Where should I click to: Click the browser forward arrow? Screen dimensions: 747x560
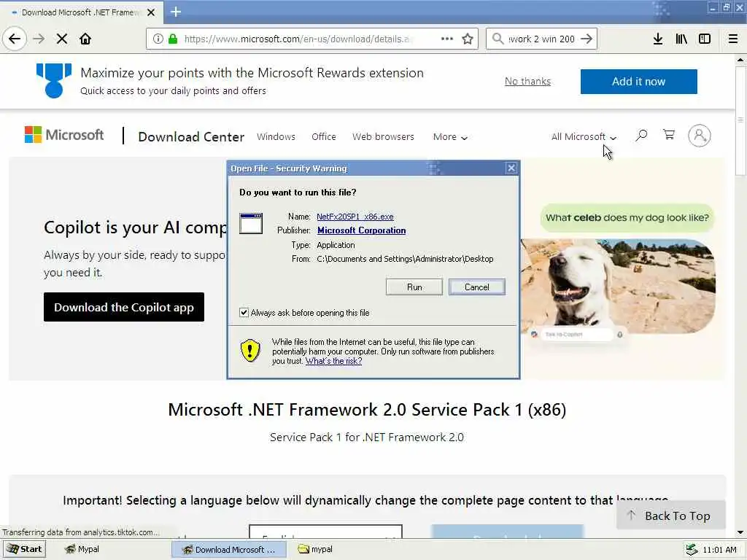[39, 39]
